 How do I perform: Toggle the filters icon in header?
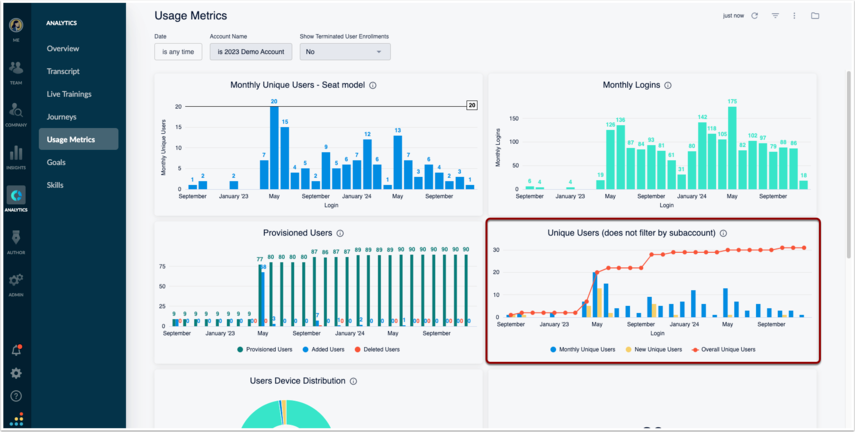[775, 16]
